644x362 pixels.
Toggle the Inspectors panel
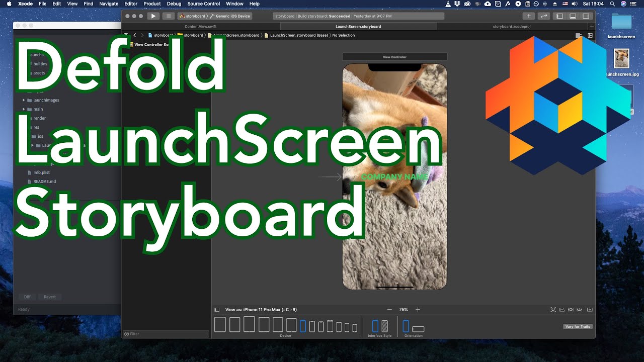586,16
